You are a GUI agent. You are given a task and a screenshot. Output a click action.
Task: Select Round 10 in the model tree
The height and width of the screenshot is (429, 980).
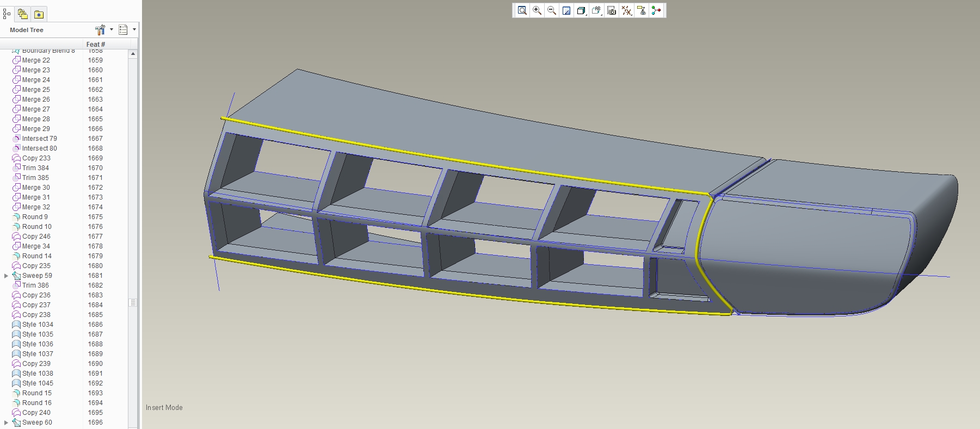click(x=37, y=227)
